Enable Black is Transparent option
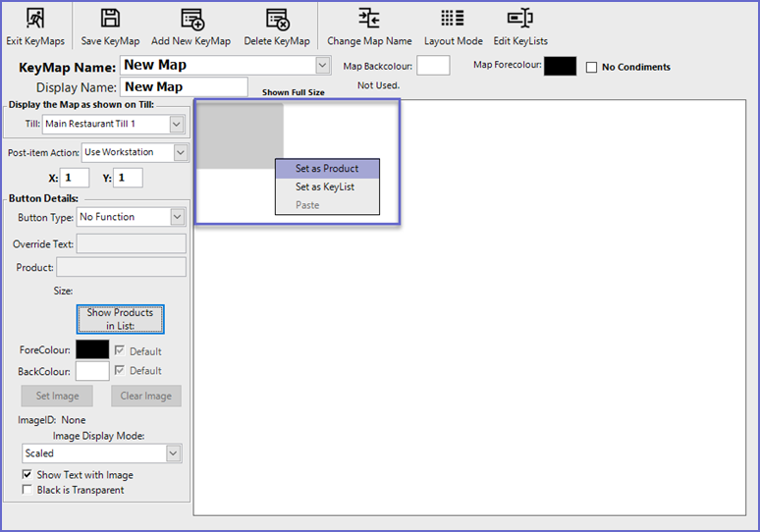 click(x=28, y=490)
